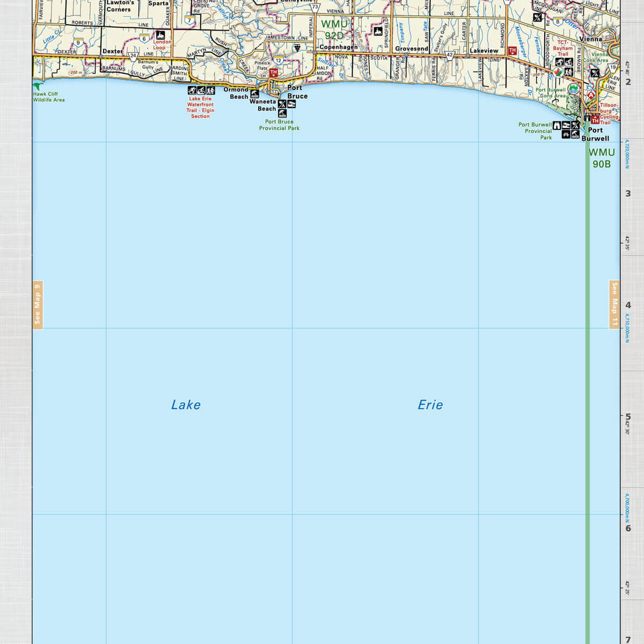This screenshot has width=644, height=644.
Task: Select the cycling icon under TCT-Bayham Trail
Action: [569, 62]
